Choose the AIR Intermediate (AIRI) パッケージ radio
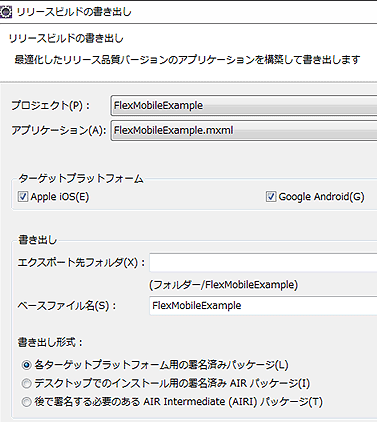377x422 pixels. (27, 402)
